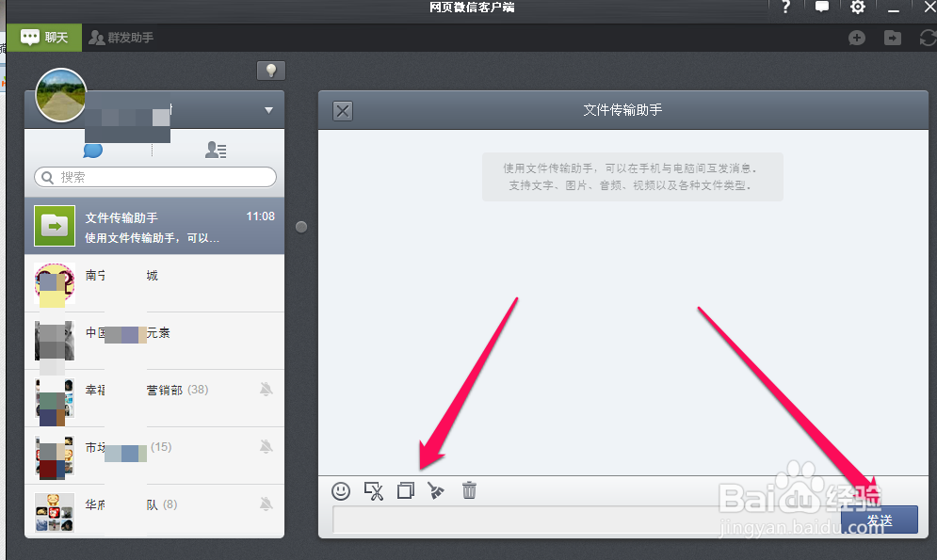Open the 群发助手 tab
Image resolution: width=937 pixels, height=560 pixels.
coord(121,38)
